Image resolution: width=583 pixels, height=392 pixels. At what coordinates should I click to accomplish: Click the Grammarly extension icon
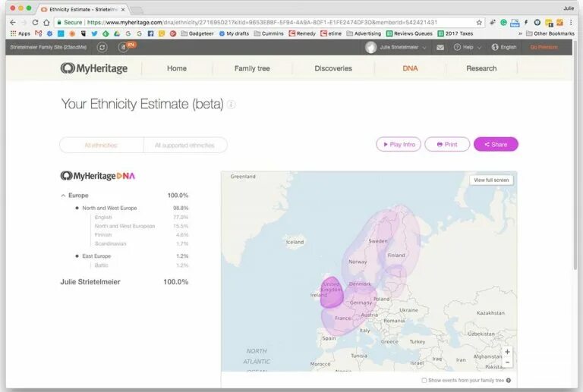point(503,22)
